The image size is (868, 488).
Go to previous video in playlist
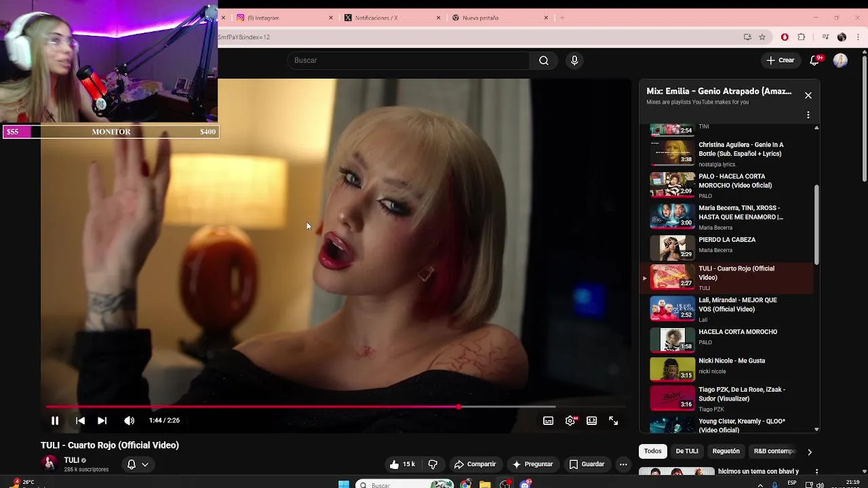pos(80,420)
